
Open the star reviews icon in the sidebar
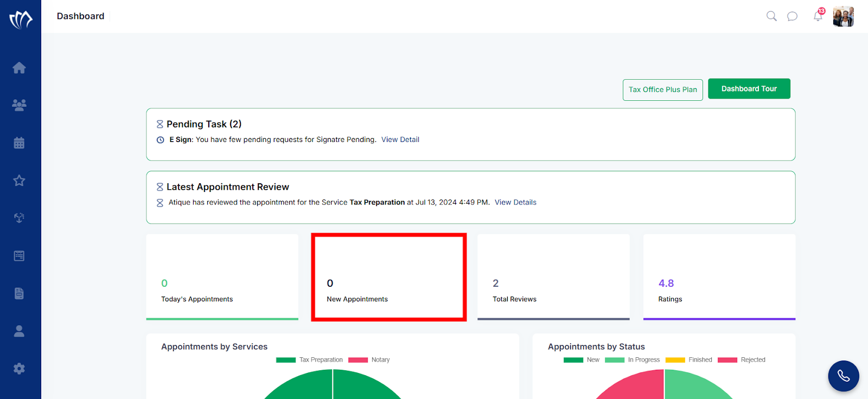[x=19, y=181]
